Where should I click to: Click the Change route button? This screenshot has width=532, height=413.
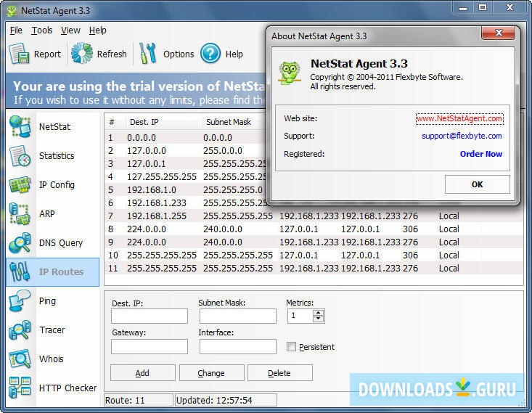click(x=211, y=373)
